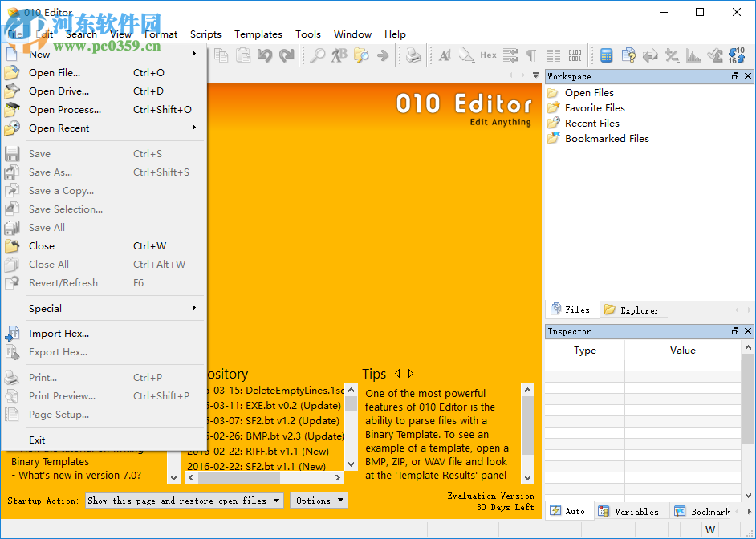Click the Checksum checkmark sigma icon
The height and width of the screenshot is (539, 756).
[x=715, y=55]
